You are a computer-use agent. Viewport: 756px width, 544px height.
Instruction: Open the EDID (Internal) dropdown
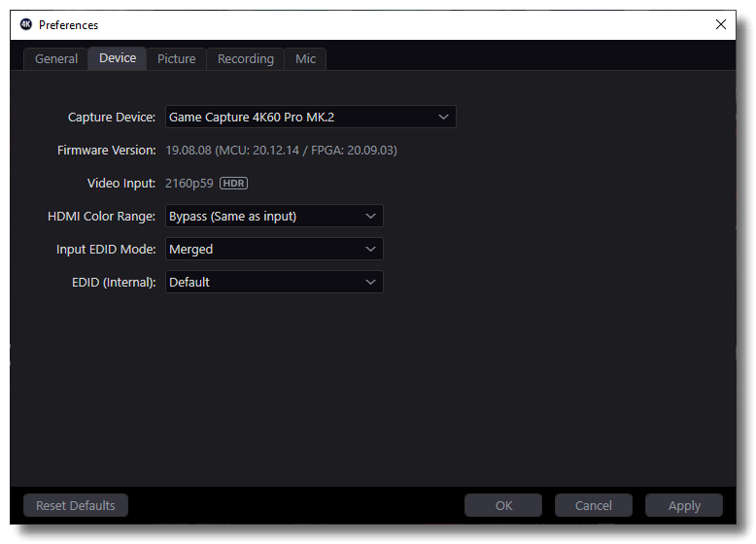274,282
